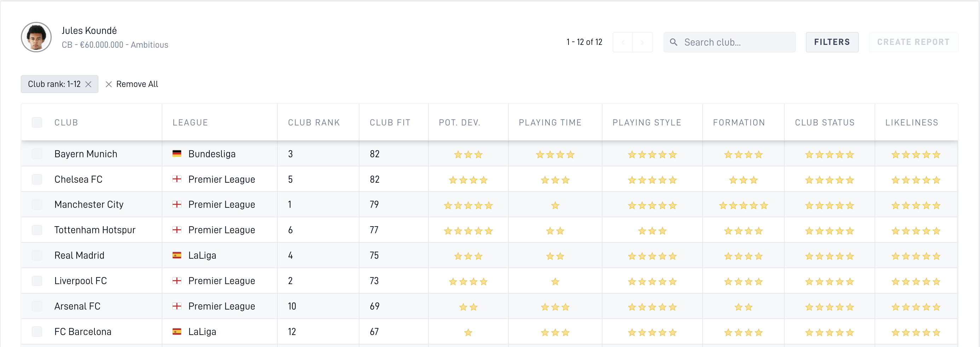Screen dimensions: 980x347
Task: Go to next page arrow
Action: click(642, 42)
